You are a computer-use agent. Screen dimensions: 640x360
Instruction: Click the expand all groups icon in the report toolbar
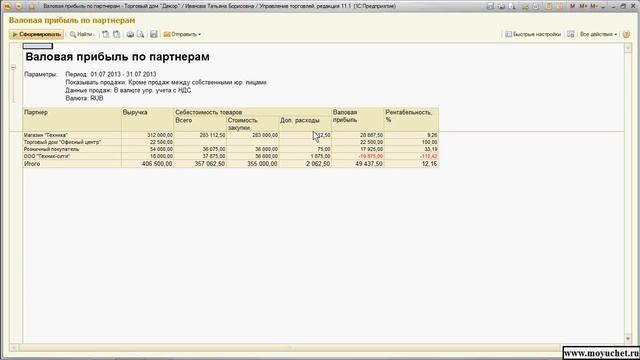tap(106, 34)
